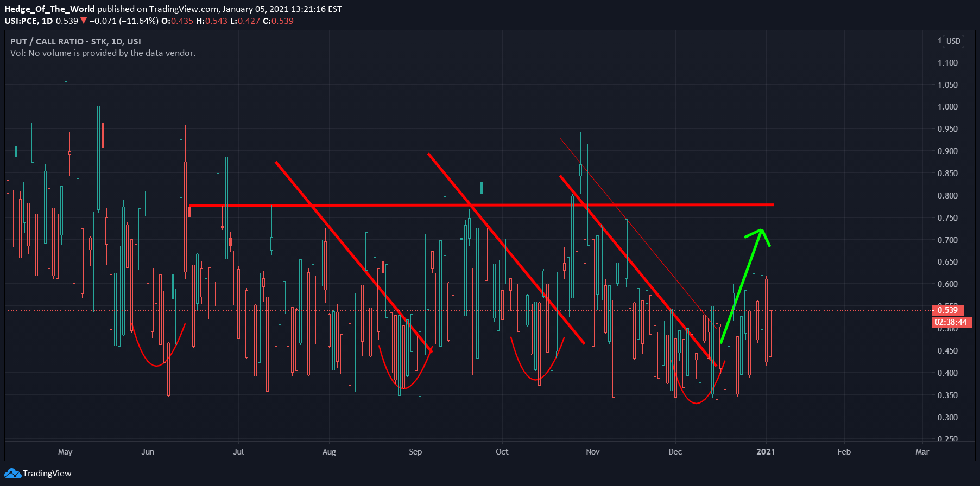Click the 0.300 price level label

[947, 418]
